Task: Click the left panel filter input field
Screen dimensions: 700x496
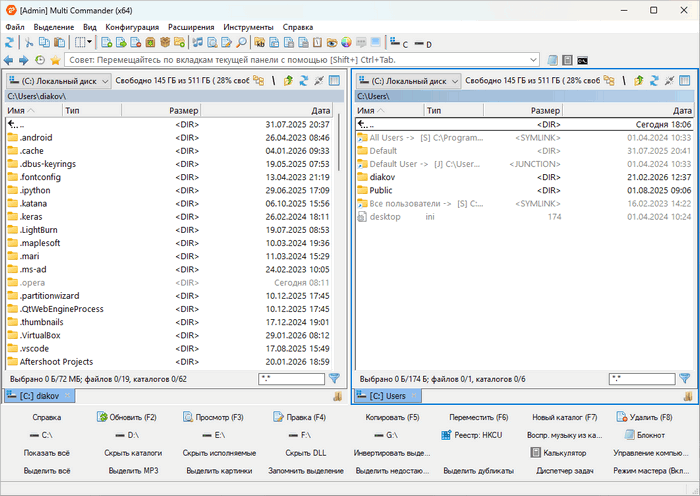Action: point(291,379)
